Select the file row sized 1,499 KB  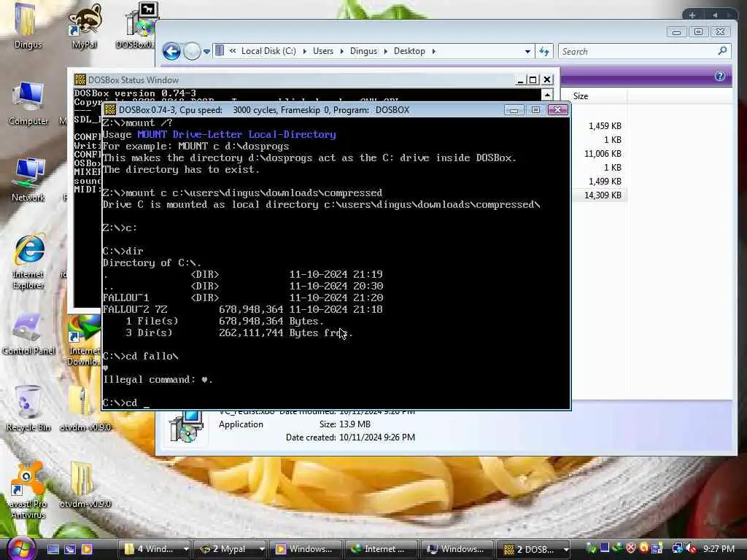click(600, 182)
